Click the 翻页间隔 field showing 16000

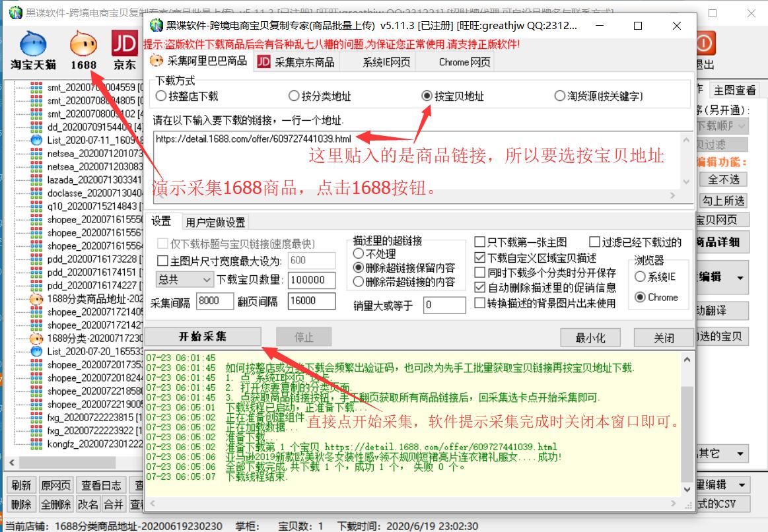[x=312, y=300]
